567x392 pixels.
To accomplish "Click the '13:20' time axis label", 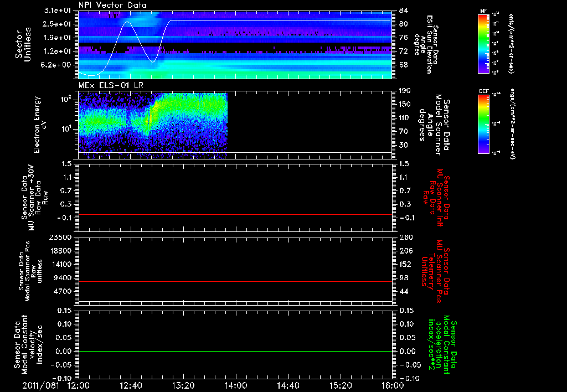I will 183,385.
